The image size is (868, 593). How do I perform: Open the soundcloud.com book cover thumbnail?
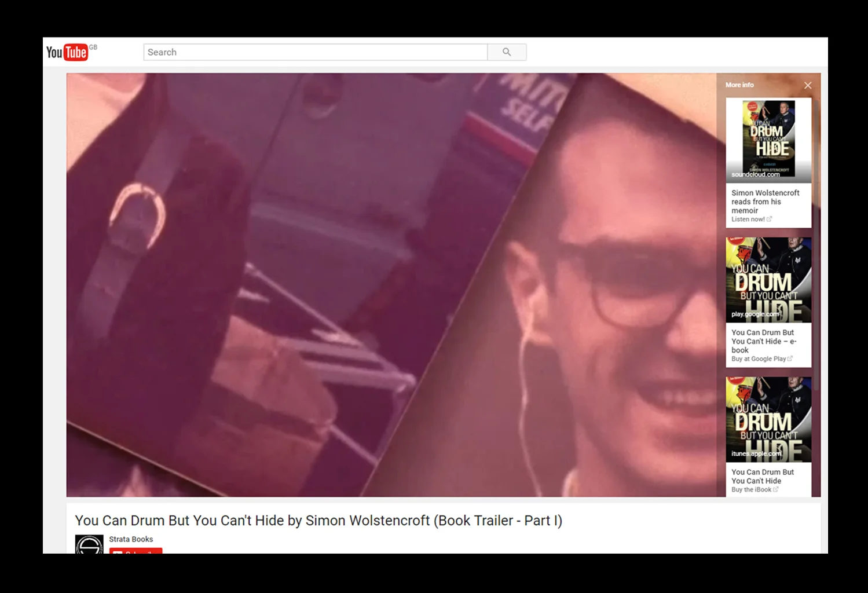click(768, 140)
